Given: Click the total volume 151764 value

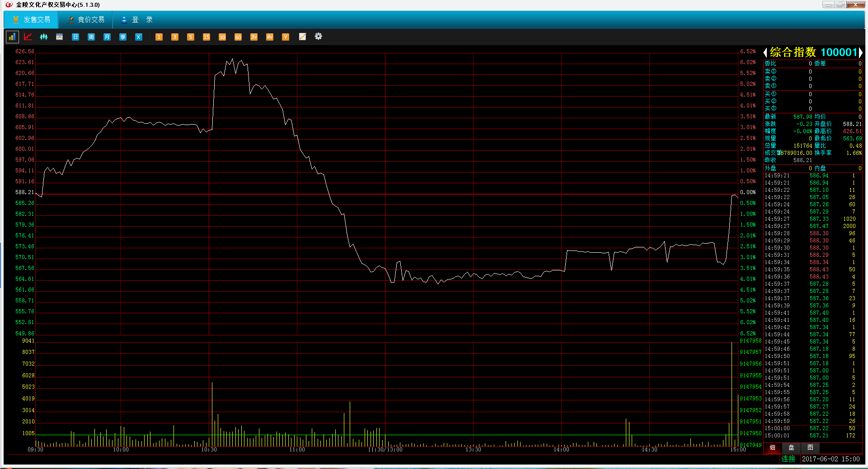Looking at the screenshot, I should click(x=803, y=146).
